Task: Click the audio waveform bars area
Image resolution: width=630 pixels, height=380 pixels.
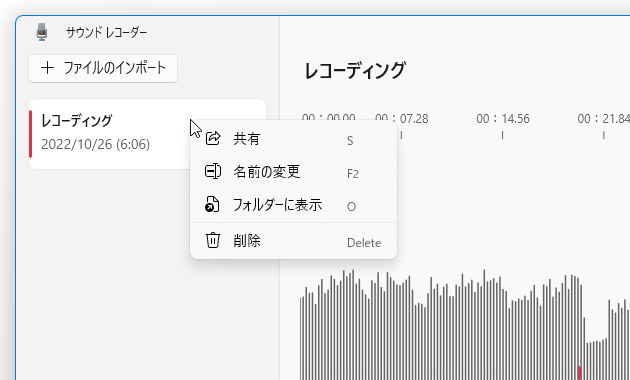Action: (x=465, y=325)
